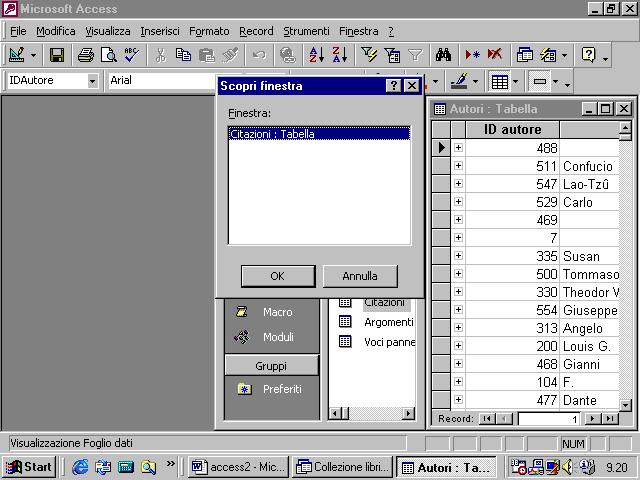Click the Line/Border Color pen icon

pos(459,81)
